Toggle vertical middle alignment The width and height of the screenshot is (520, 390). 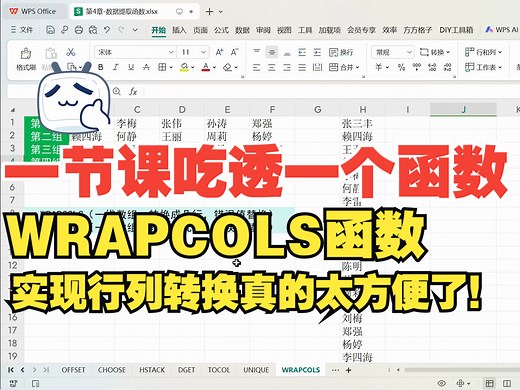[x=272, y=52]
